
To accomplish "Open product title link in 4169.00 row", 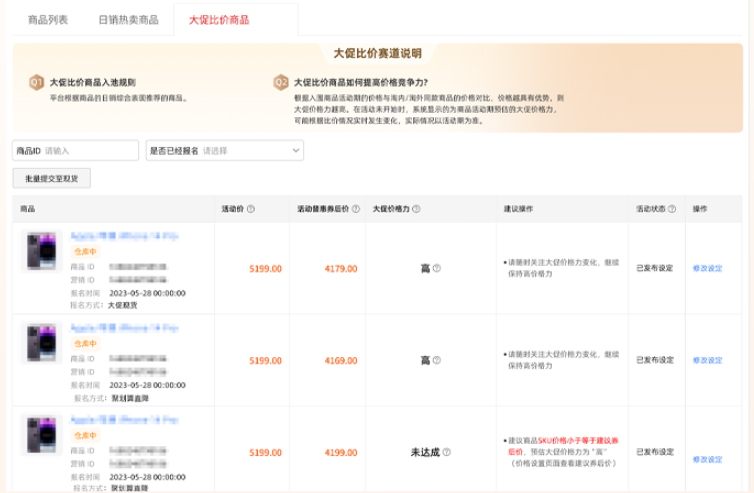I will (x=125, y=328).
